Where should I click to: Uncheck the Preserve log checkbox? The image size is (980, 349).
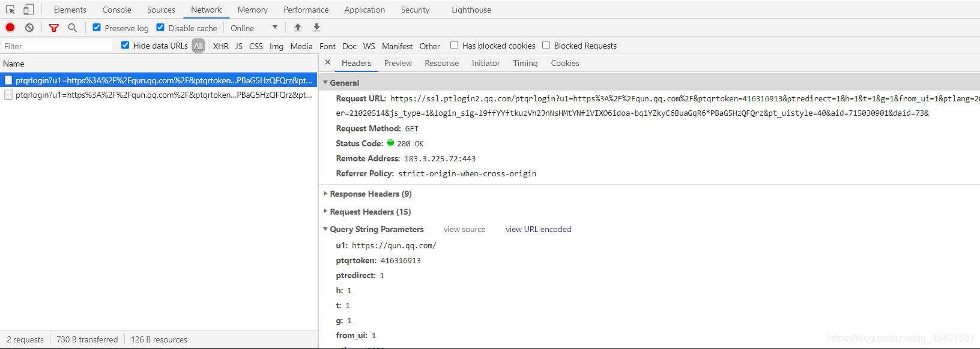[97, 28]
